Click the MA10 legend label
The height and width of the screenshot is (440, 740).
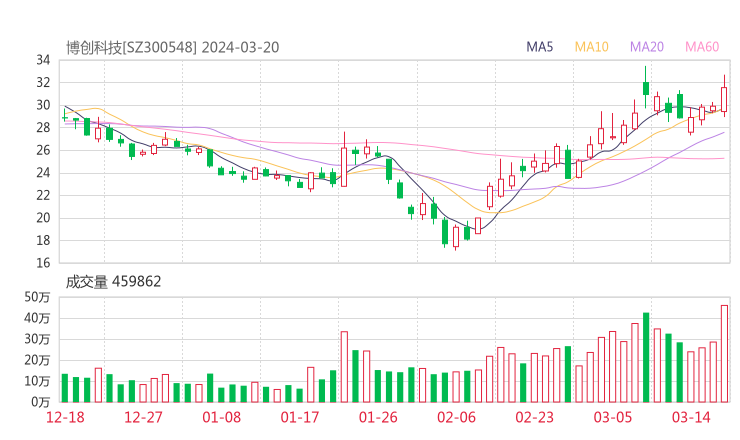click(x=591, y=47)
